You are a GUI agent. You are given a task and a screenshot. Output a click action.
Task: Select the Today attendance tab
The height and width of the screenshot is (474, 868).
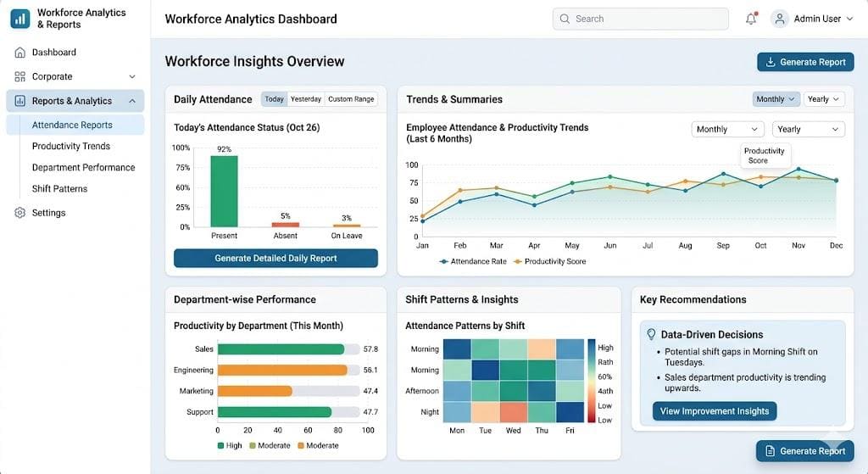274,99
